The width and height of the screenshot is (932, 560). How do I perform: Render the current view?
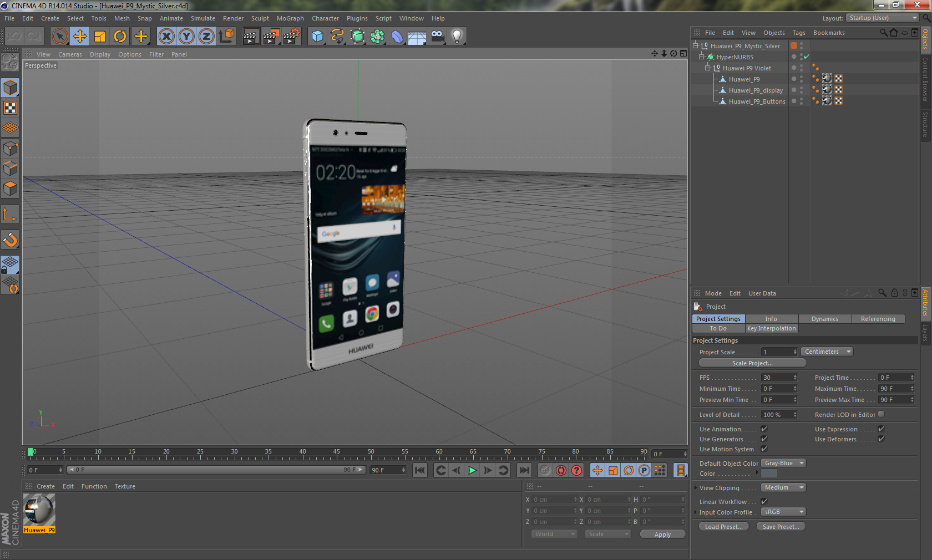pyautogui.click(x=251, y=37)
